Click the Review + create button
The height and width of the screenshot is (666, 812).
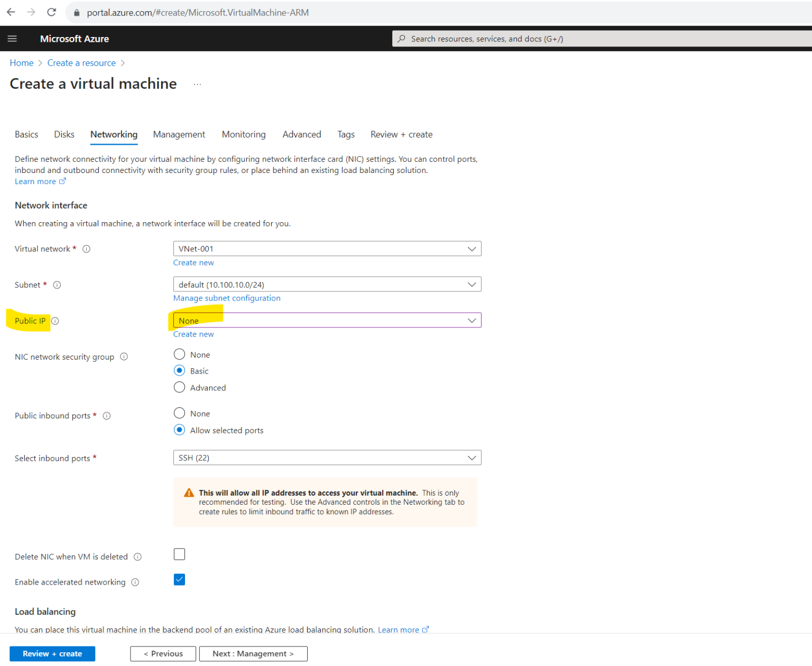tap(52, 653)
